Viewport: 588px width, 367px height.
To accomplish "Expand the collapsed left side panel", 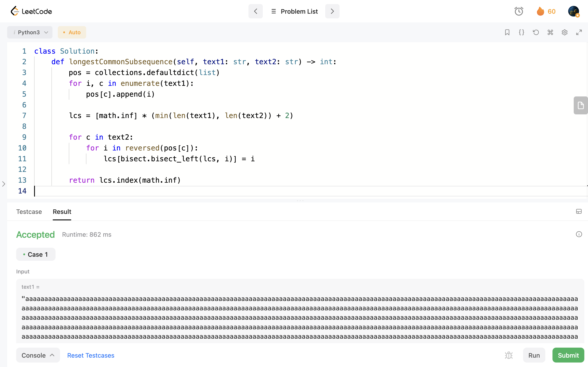I will [3, 184].
